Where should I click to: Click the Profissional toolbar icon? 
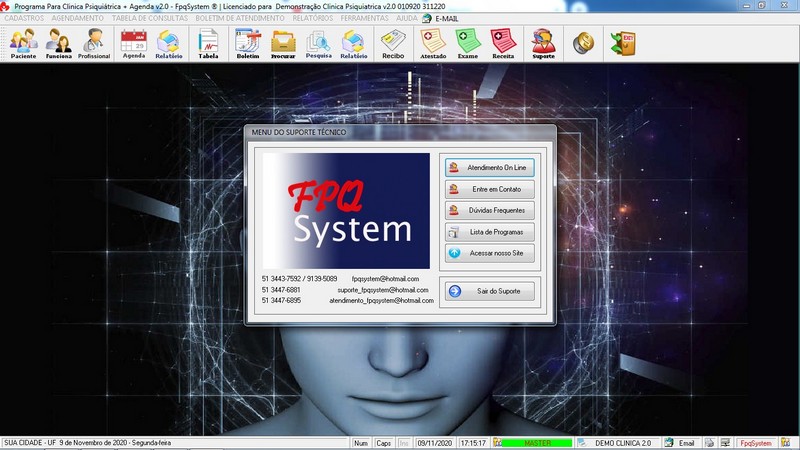pyautogui.click(x=94, y=44)
